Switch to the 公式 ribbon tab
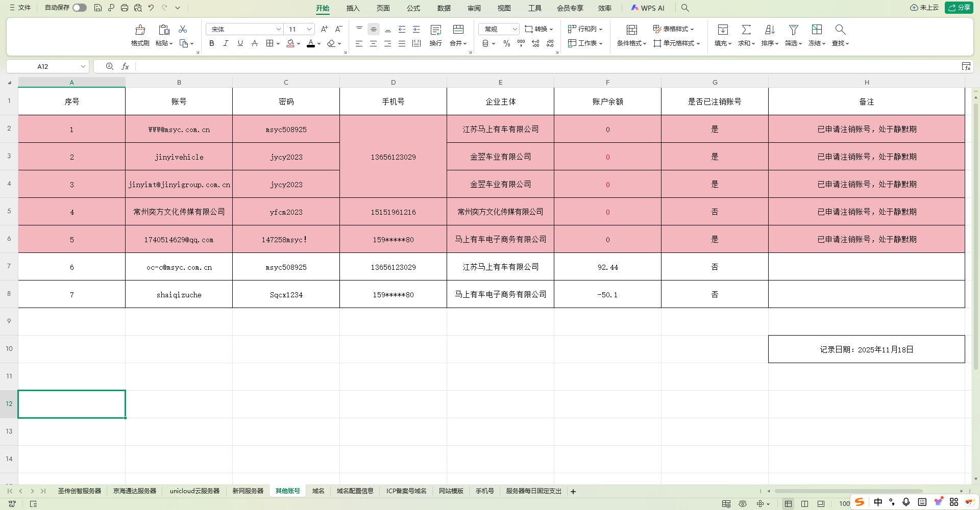This screenshot has height=510, width=980. pos(413,8)
